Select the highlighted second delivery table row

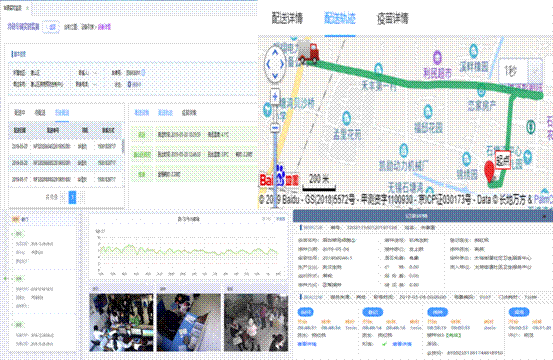[65, 163]
